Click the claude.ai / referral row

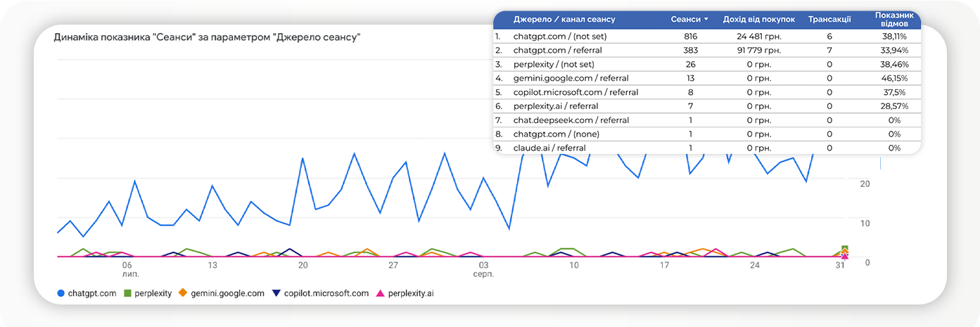click(x=549, y=148)
